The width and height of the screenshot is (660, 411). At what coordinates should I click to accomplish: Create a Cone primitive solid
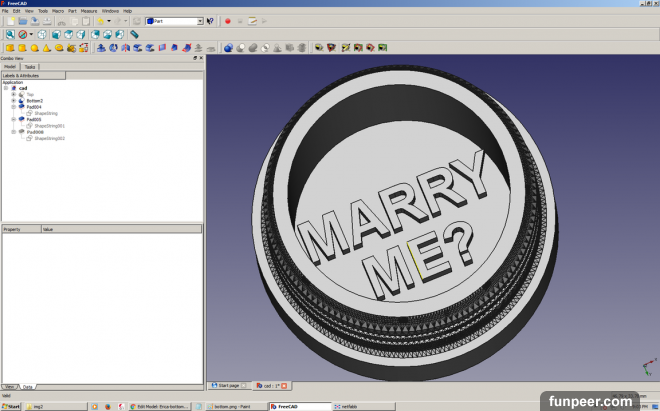coord(47,47)
